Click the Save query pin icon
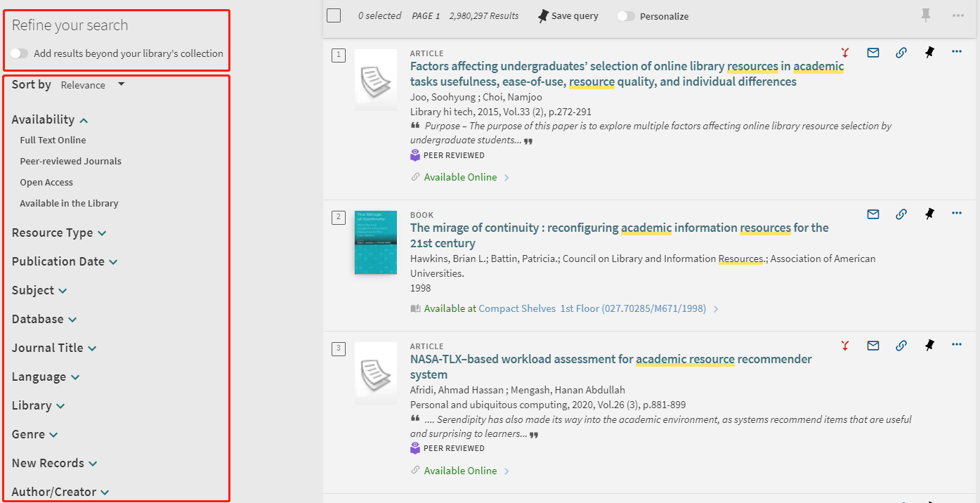 point(543,16)
